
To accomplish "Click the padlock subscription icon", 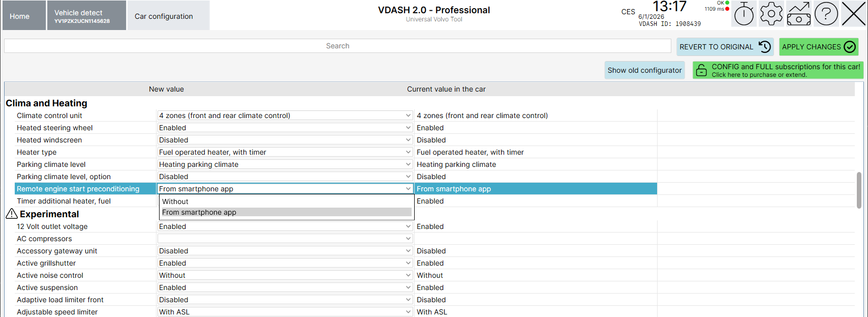I will (701, 70).
